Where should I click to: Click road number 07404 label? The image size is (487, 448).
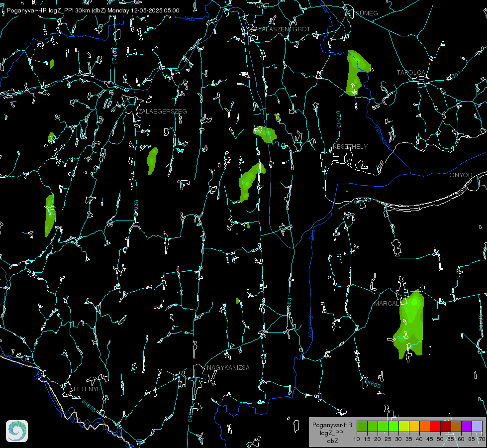(x=115, y=56)
